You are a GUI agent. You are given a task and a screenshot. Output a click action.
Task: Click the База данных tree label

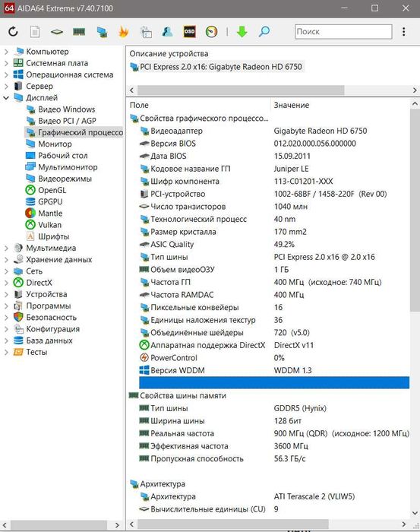coord(49,340)
